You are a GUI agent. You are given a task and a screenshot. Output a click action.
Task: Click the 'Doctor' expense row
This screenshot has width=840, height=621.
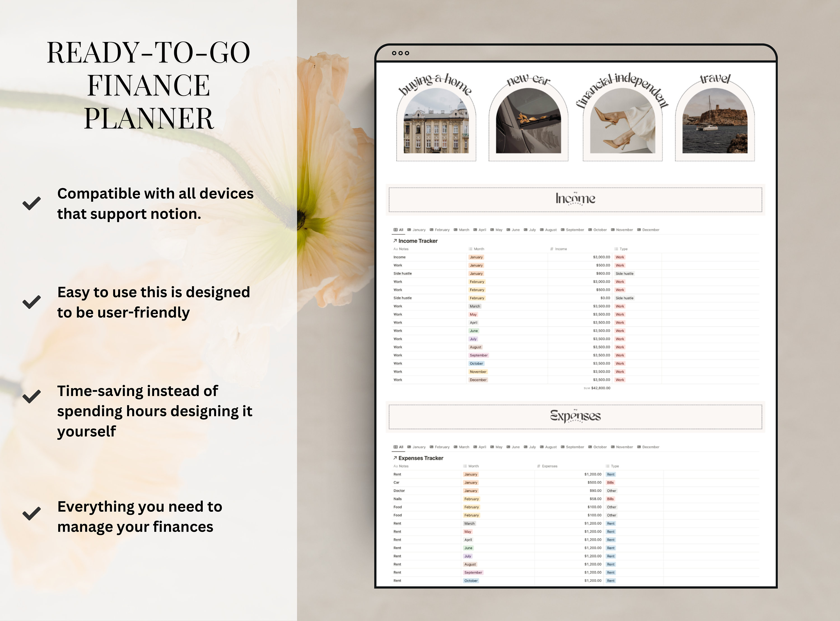click(575, 491)
